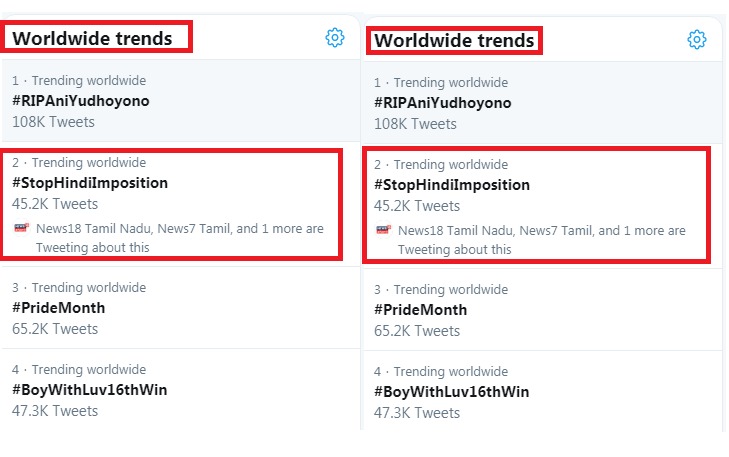This screenshot has width=729, height=457.
Task: Select #StopHindiImposition hashtag in left panel
Action: (x=90, y=183)
